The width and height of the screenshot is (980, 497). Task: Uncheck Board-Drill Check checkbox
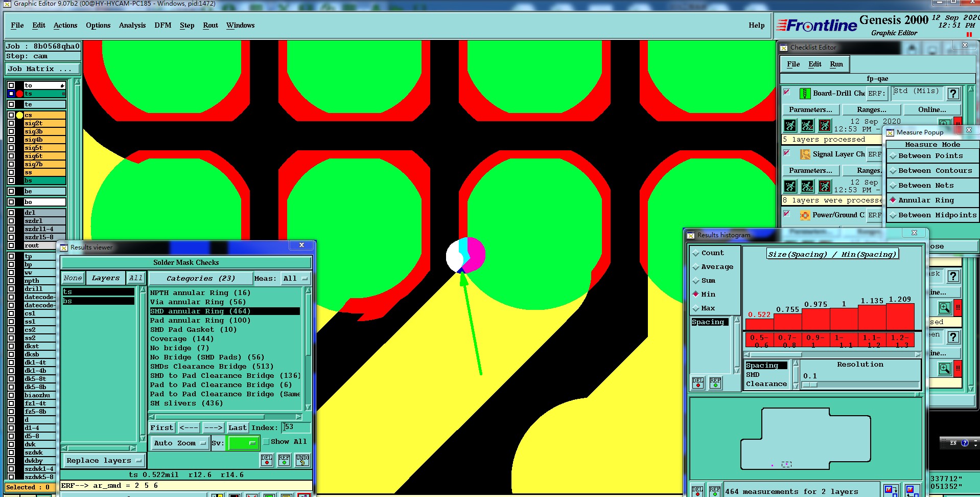[787, 92]
